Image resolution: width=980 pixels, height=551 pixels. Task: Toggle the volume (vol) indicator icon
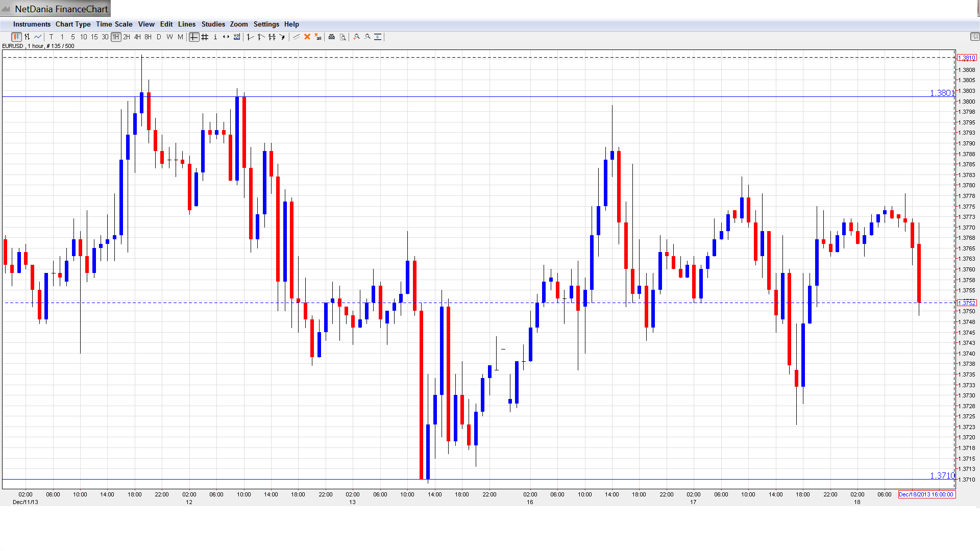click(237, 37)
